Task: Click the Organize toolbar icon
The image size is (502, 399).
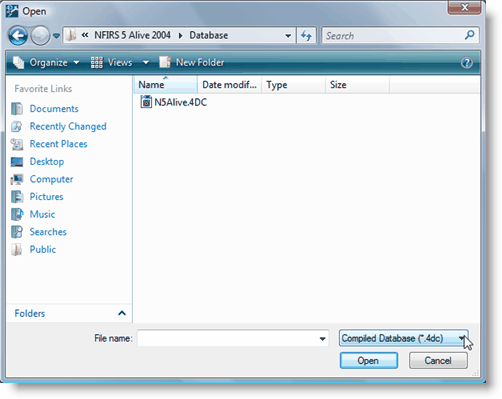Action: (x=19, y=62)
